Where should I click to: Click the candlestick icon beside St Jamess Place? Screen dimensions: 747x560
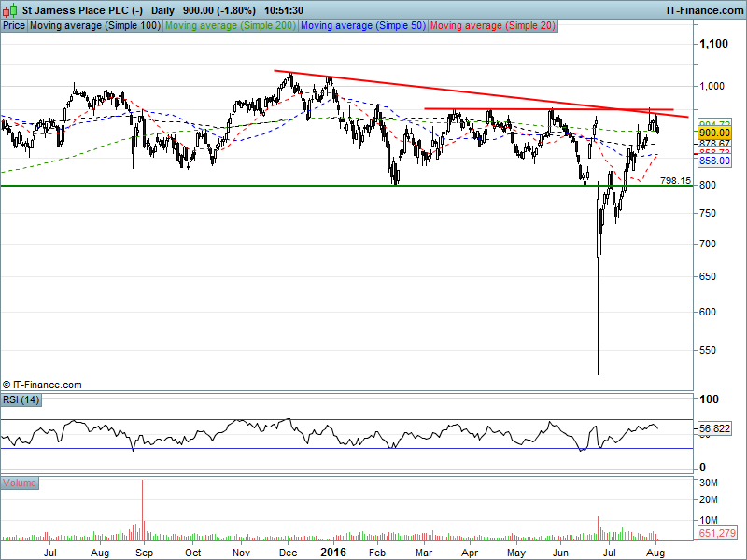[10, 10]
